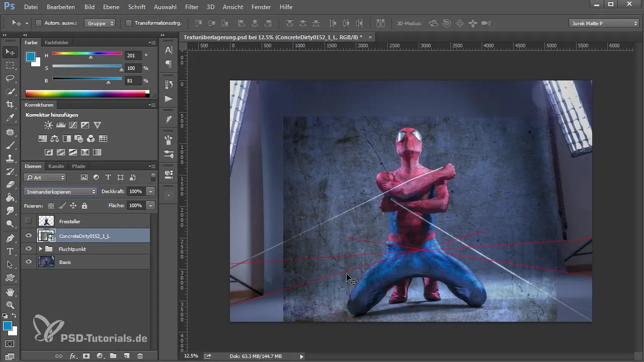Click the foreground color swatch in Farbe panel
The image size is (644, 362).
(31, 57)
